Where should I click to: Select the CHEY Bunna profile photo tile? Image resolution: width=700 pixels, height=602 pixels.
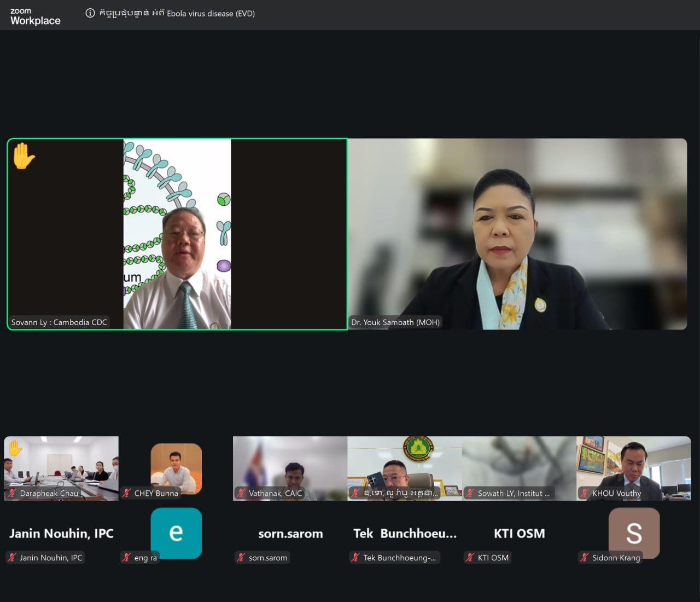point(176,468)
